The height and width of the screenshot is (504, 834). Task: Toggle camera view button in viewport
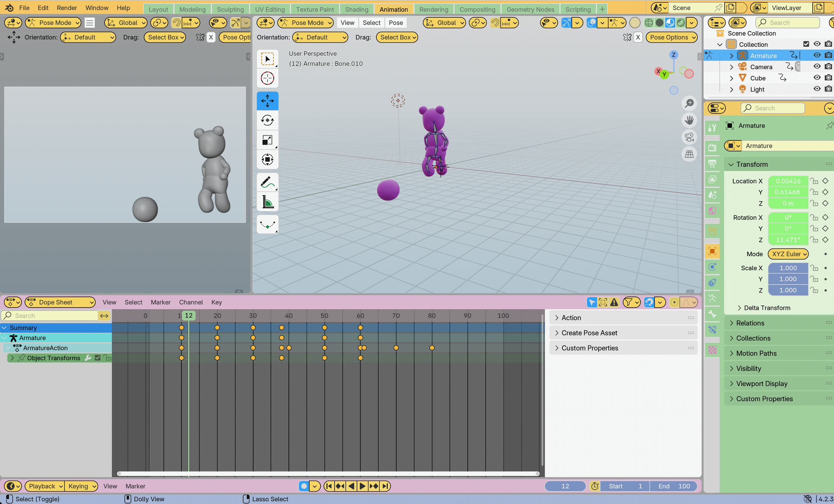point(689,137)
